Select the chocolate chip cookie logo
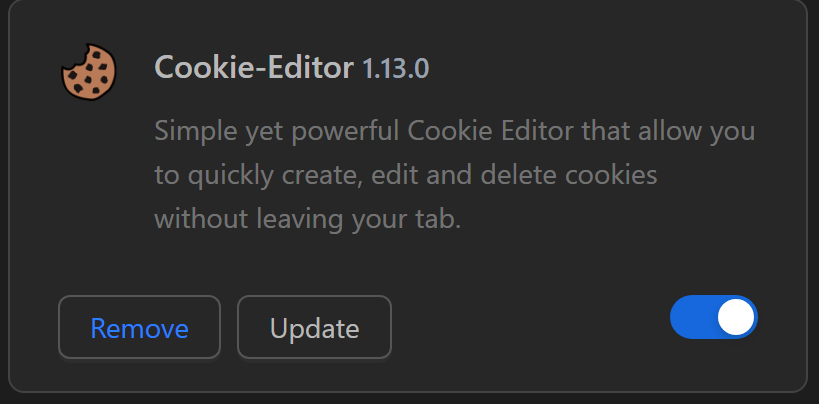The width and height of the screenshot is (819, 404). tap(89, 73)
